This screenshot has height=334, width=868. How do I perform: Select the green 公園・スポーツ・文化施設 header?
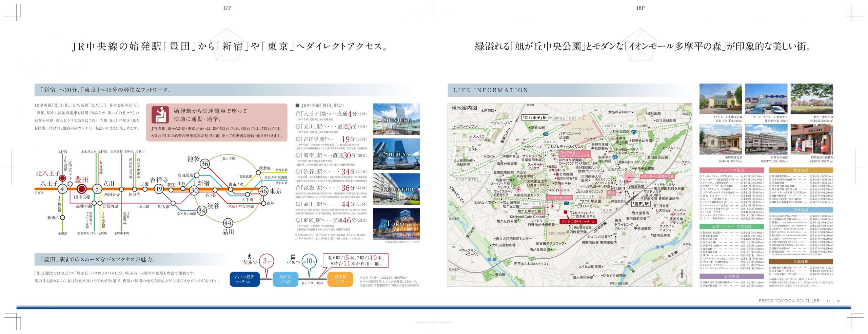coord(731,226)
